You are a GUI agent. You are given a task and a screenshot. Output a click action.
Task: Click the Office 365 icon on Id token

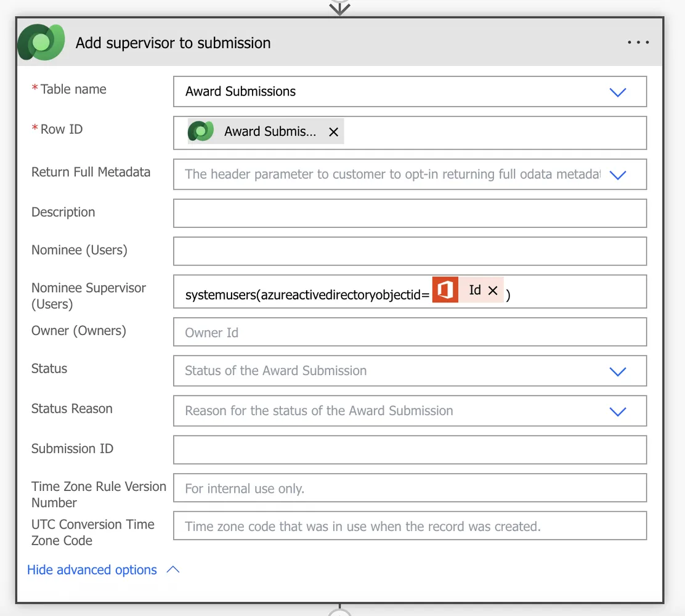(x=445, y=290)
